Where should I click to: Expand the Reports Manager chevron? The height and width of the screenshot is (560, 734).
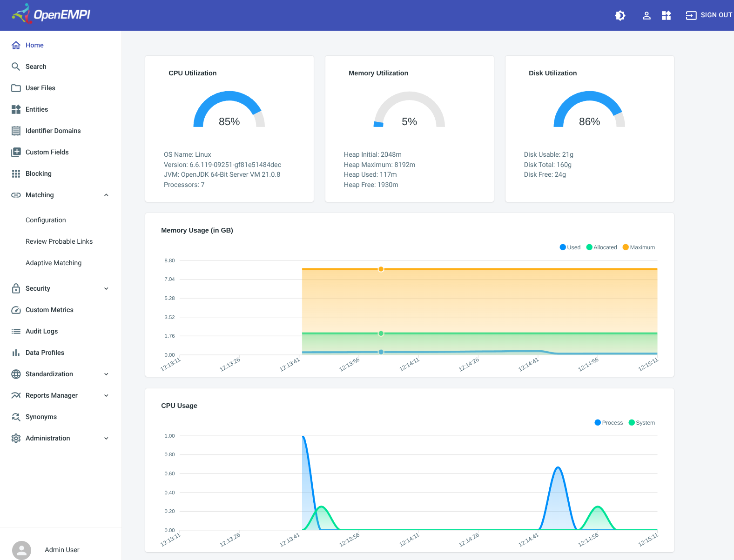(106, 395)
